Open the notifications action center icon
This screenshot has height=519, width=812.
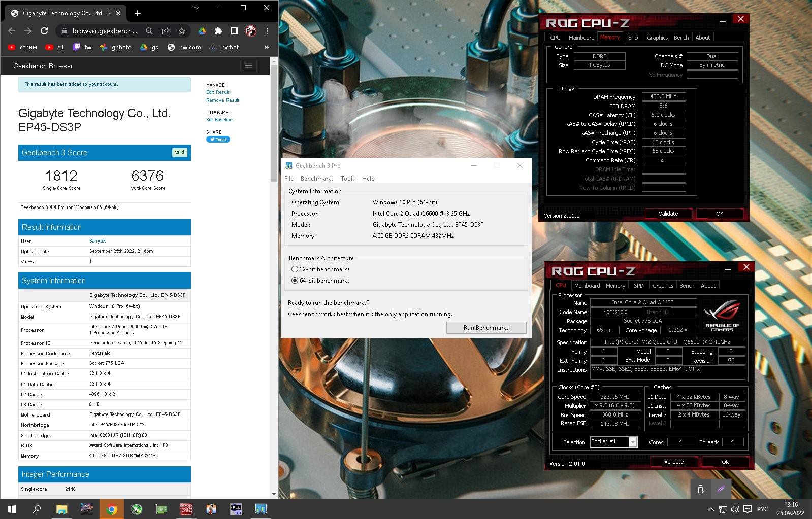[x=748, y=509]
